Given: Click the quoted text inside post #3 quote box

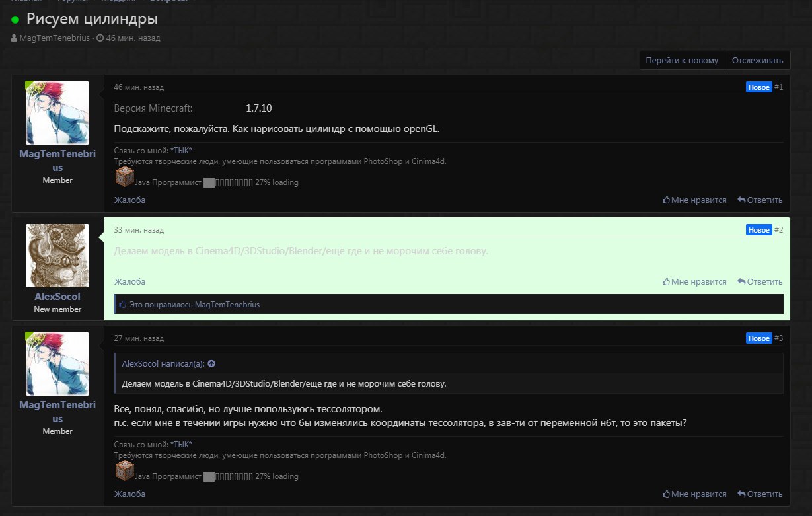Looking at the screenshot, I should click(285, 384).
